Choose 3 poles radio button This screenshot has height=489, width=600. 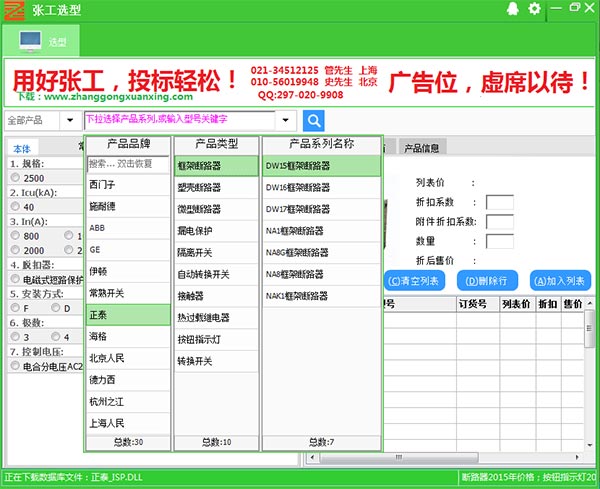click(15, 337)
